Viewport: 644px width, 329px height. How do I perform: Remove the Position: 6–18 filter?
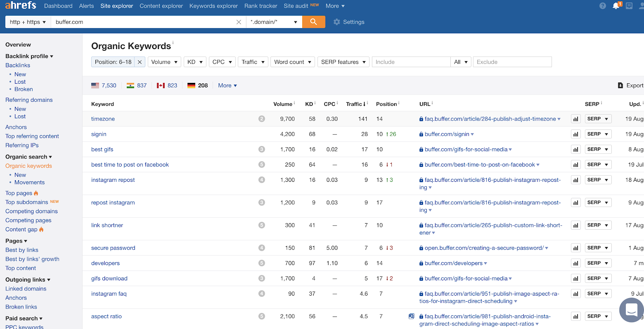click(x=140, y=62)
